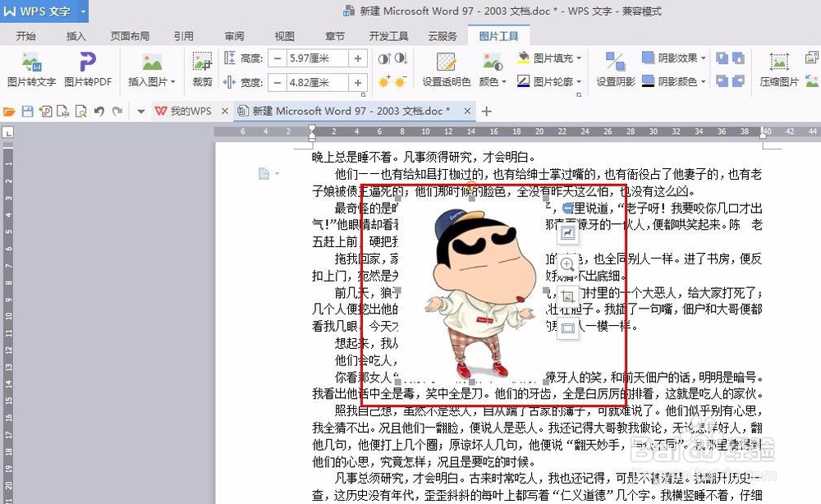Open the 审阅 tab
The width and height of the screenshot is (821, 504).
(234, 35)
